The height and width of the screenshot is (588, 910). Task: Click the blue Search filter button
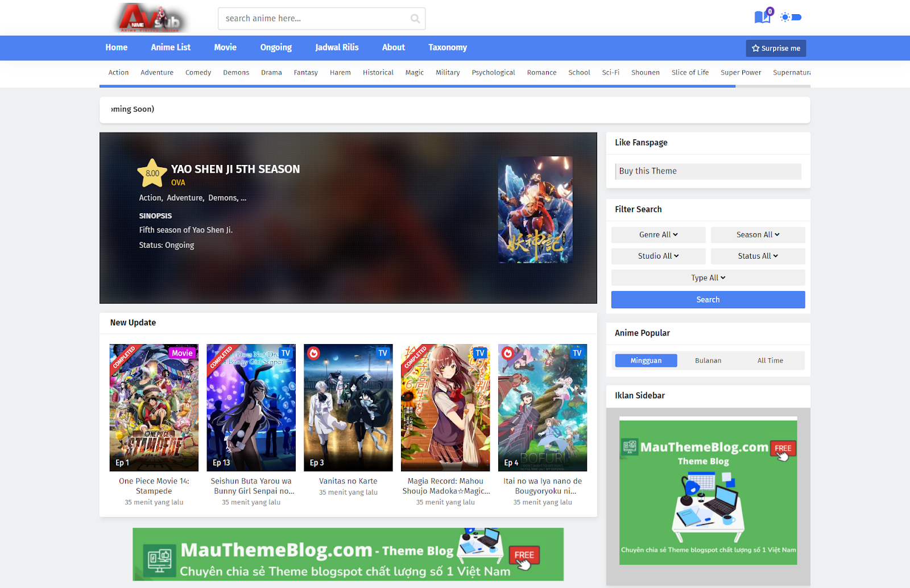pyautogui.click(x=708, y=300)
